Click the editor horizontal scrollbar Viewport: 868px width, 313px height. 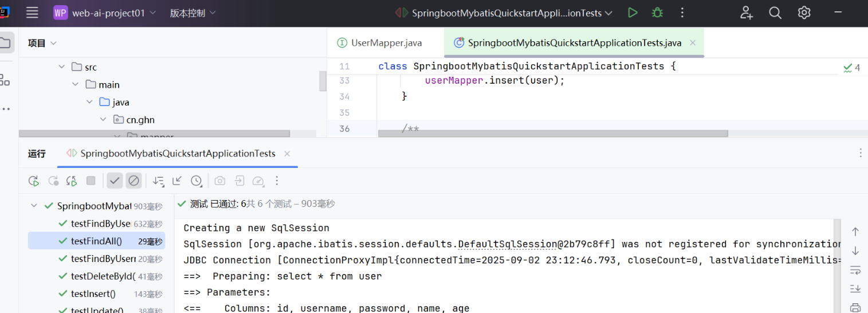pyautogui.click(x=553, y=134)
